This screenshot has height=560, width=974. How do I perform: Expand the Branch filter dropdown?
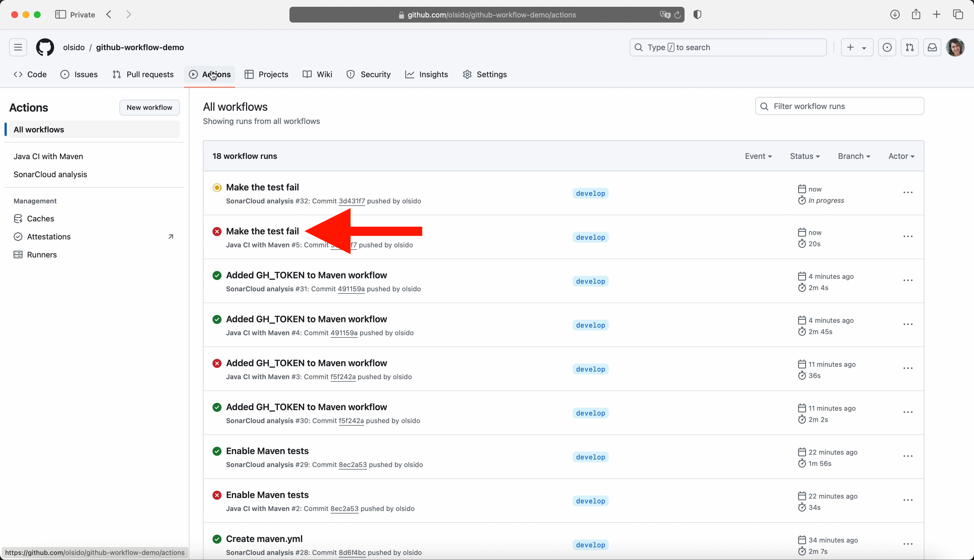(854, 156)
